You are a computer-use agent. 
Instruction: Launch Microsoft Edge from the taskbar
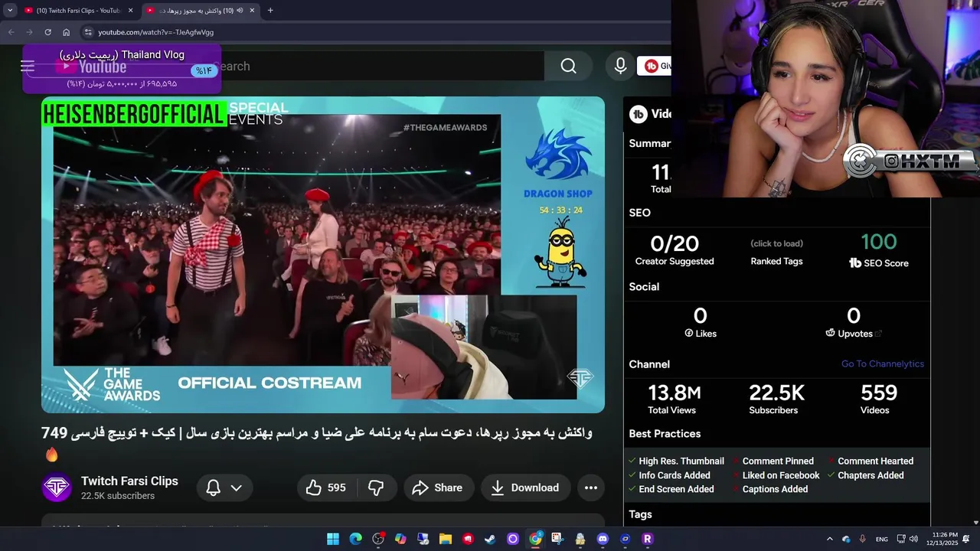(x=355, y=539)
